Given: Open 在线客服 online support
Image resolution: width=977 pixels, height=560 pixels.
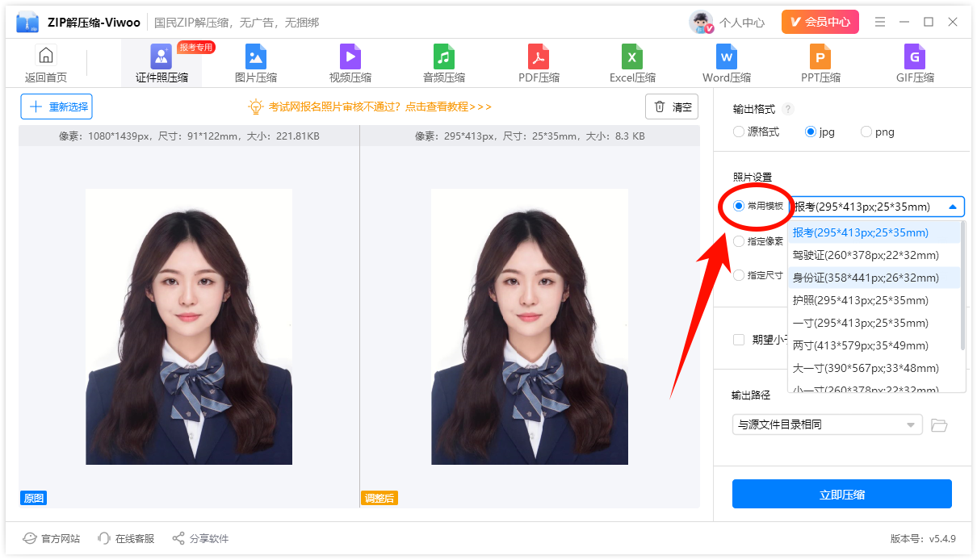Looking at the screenshot, I should (126, 538).
